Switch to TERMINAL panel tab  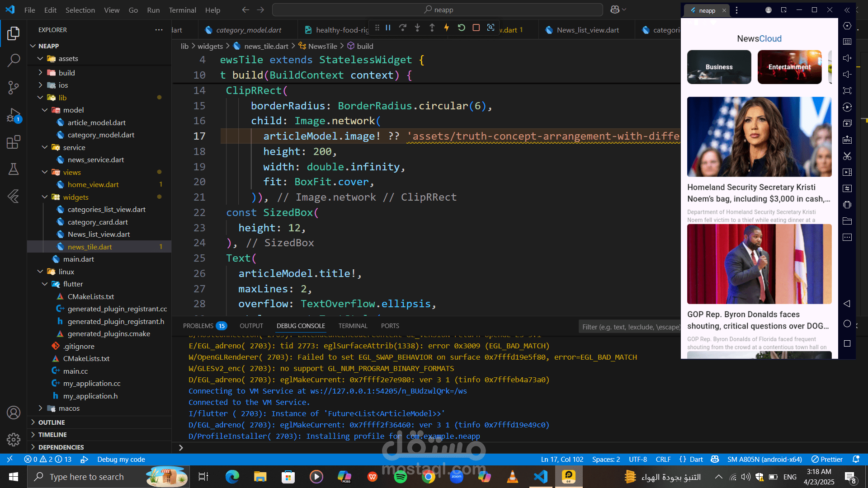coord(353,326)
